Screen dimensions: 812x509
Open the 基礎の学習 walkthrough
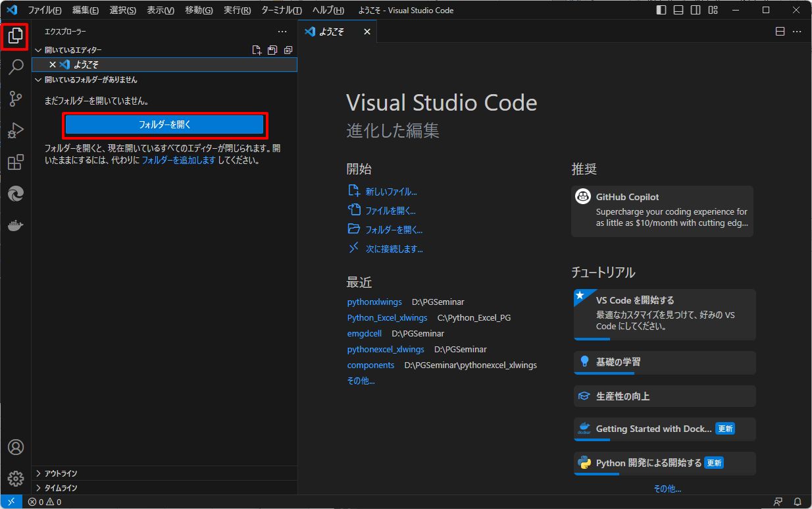point(665,362)
